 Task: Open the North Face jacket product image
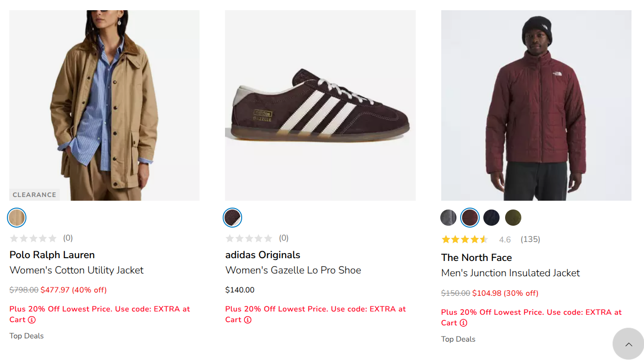[536, 105]
